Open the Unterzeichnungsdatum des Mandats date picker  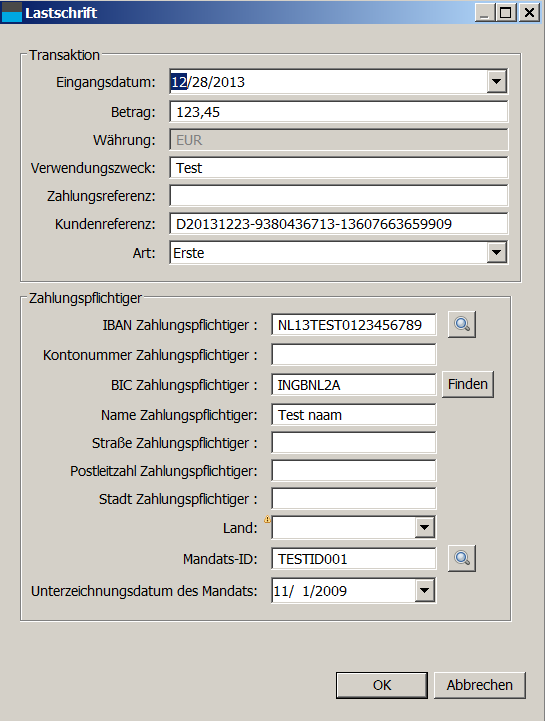coord(353,591)
